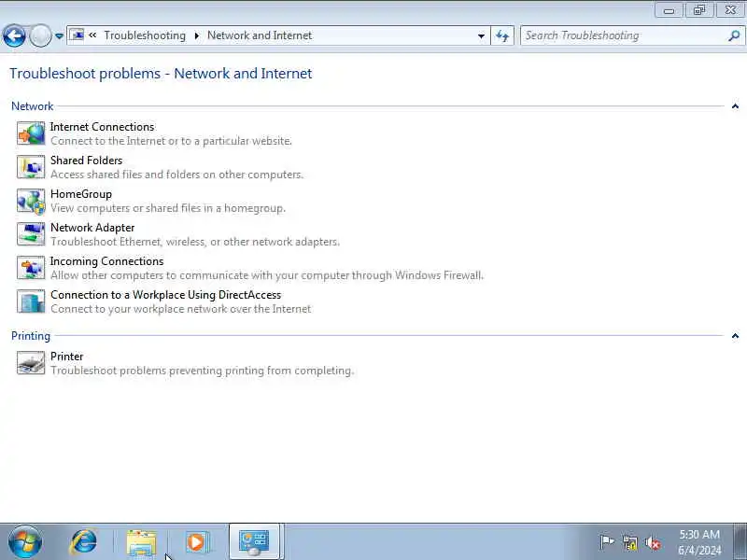Click the taskbar clock showing 5:30 AM
This screenshot has width=747, height=560.
coord(699,542)
